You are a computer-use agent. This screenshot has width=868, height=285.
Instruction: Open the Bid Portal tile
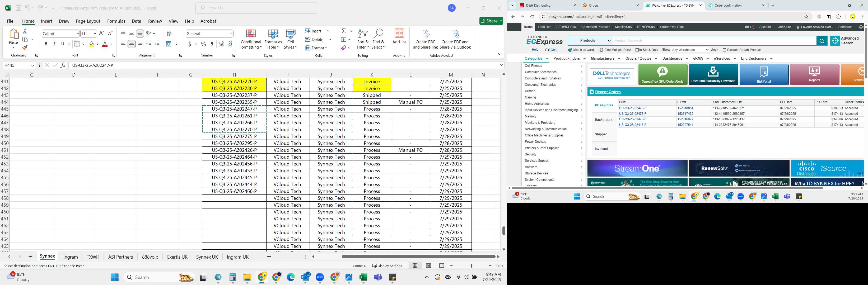point(764,75)
